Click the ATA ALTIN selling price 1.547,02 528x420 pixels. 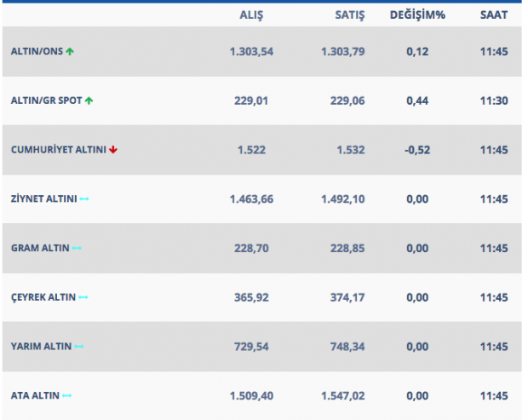click(x=343, y=396)
